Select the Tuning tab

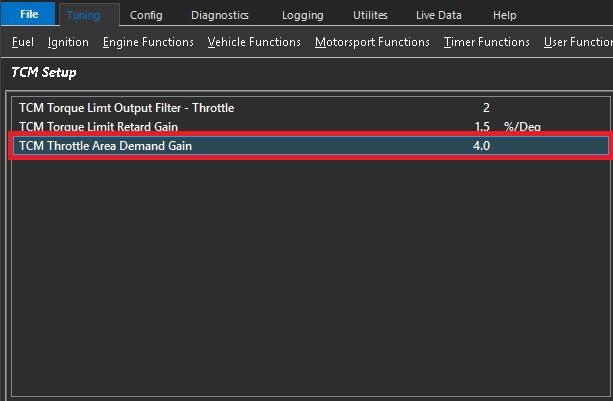tap(84, 15)
